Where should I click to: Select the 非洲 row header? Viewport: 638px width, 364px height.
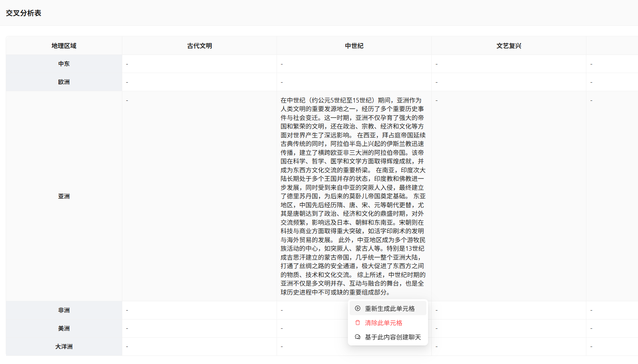coord(64,310)
